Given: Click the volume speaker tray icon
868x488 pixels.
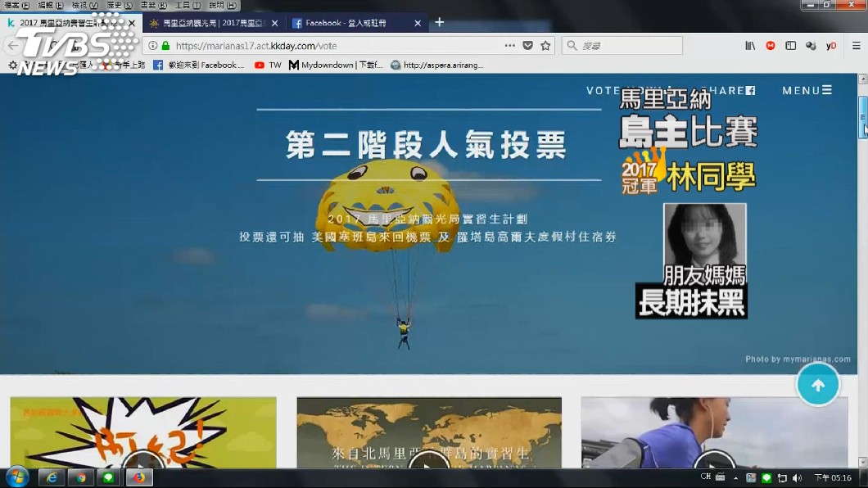Looking at the screenshot, I should point(797,478).
